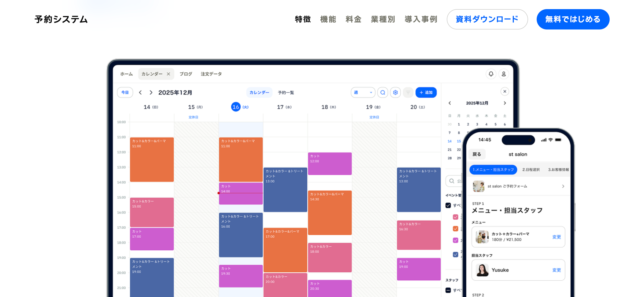Screen dimensions: 644x297
Task: Go to previous week arrow
Action: click(x=140, y=92)
